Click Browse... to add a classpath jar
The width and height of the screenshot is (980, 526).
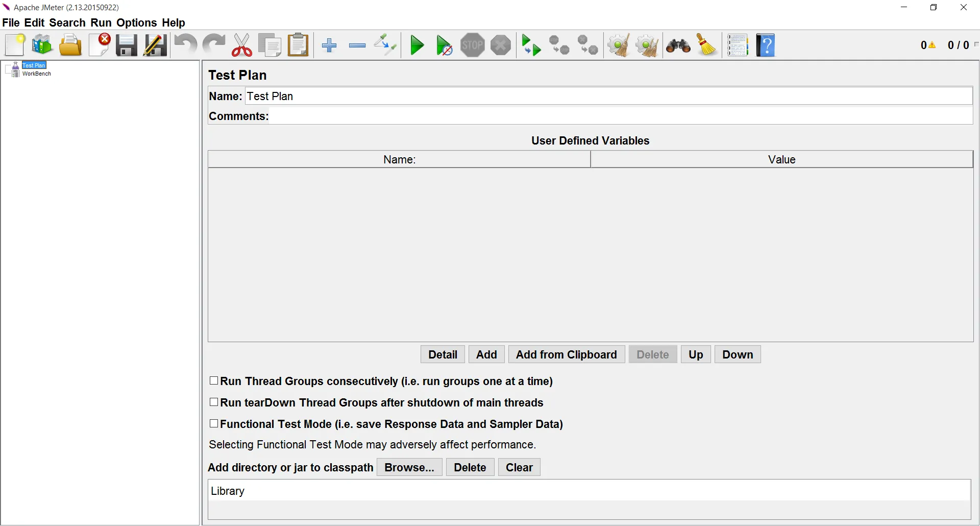pos(409,467)
